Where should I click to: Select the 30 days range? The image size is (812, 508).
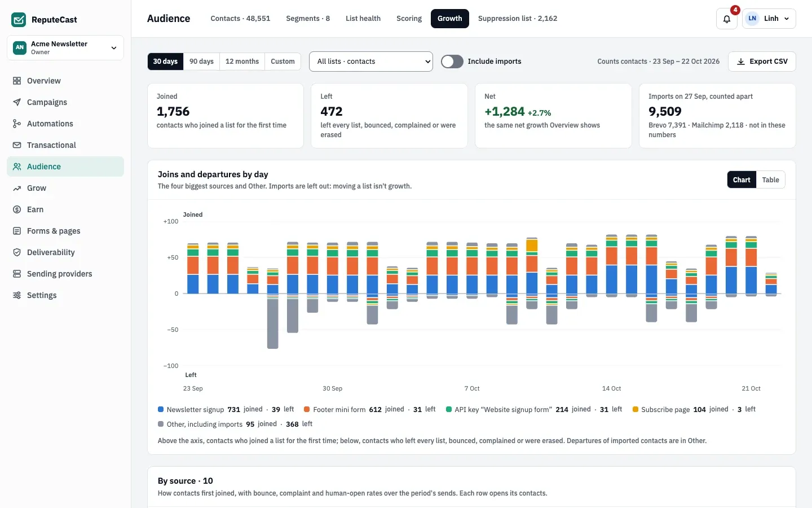pyautogui.click(x=165, y=62)
